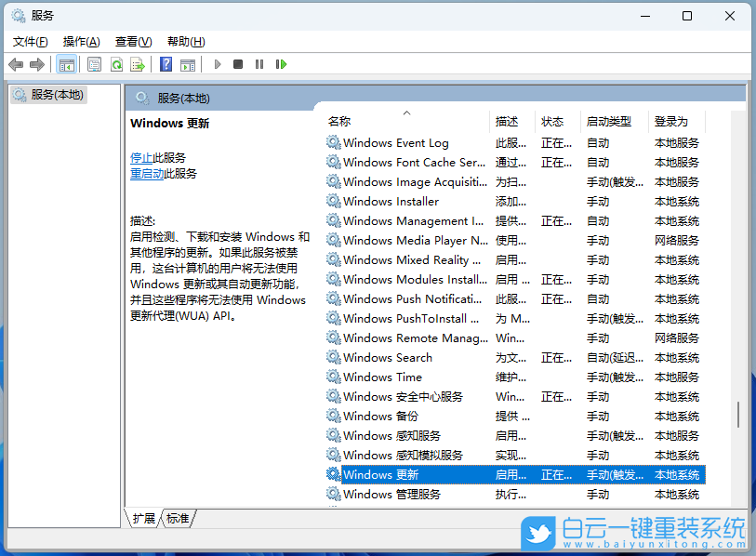Image resolution: width=756 pixels, height=556 pixels.
Task: Open the 查看(V) menu
Action: coord(132,41)
